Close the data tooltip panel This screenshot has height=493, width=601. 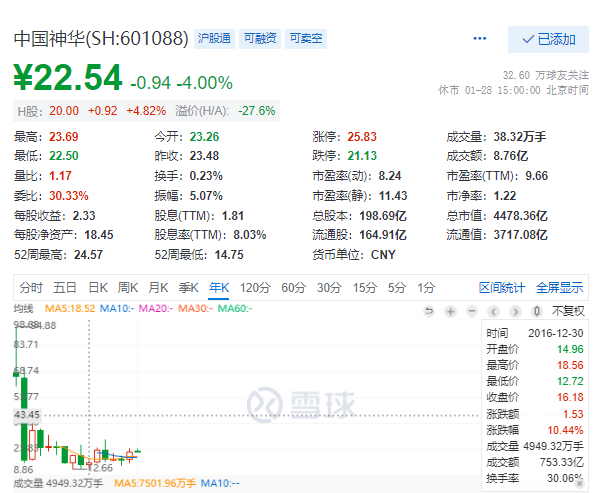(580, 483)
